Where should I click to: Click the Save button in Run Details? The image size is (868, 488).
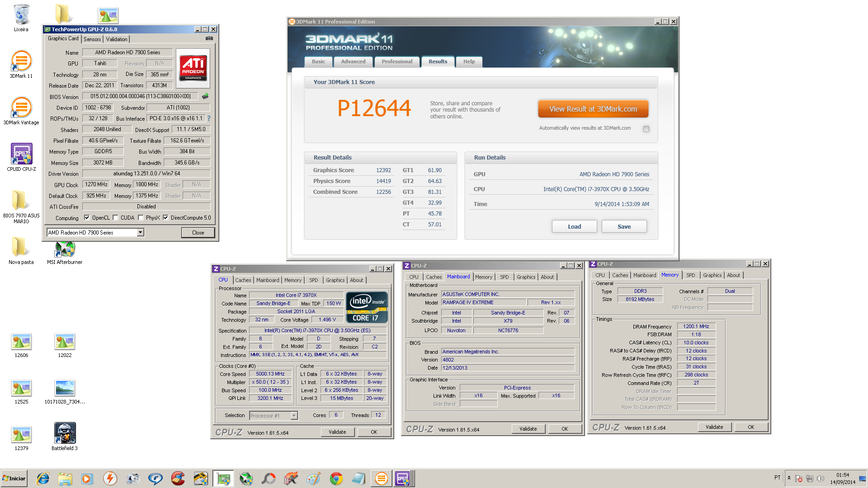[x=624, y=226]
